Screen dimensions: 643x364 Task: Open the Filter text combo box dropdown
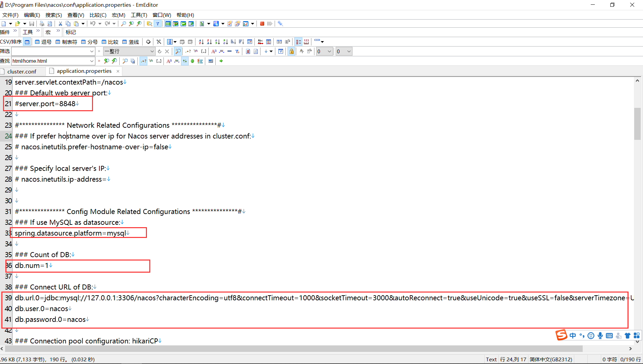92,51
